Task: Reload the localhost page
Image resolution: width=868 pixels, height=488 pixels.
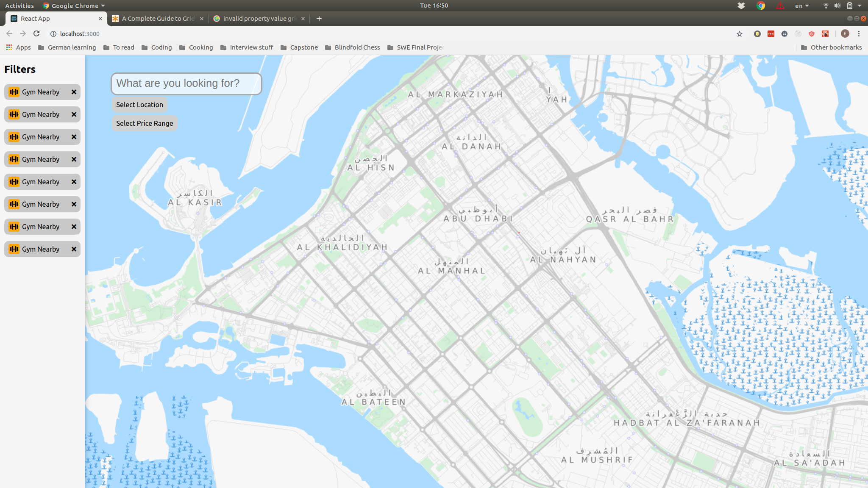Action: (x=36, y=33)
